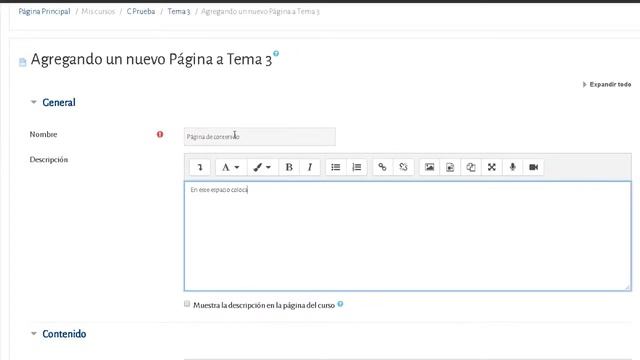Record video with the camera icon

point(533,167)
